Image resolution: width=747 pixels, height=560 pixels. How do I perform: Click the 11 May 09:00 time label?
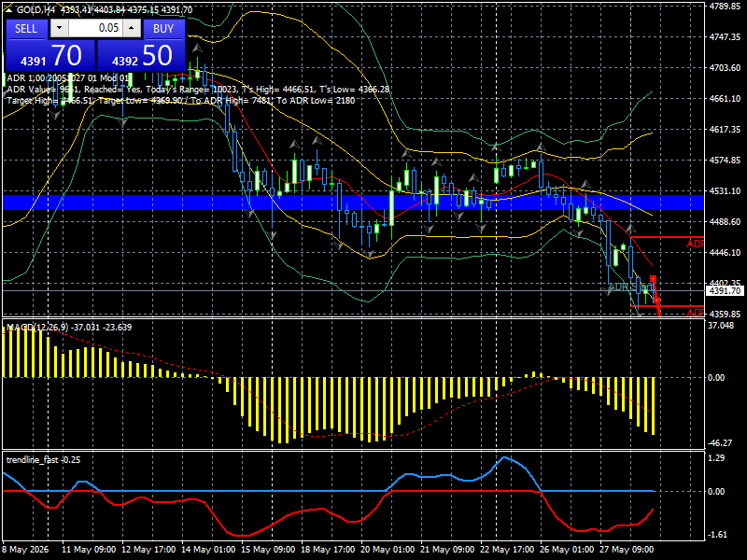89,550
